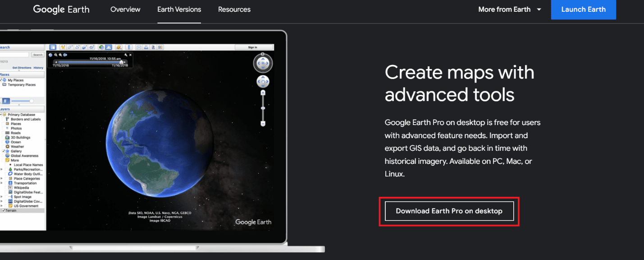Uncheck the Terrain layer checkbox

[x=3, y=210]
